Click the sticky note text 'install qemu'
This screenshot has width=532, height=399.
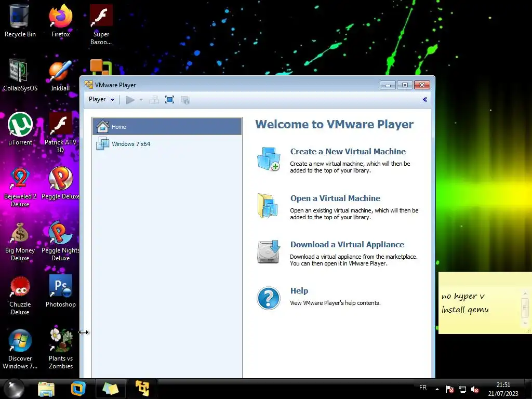click(x=465, y=310)
